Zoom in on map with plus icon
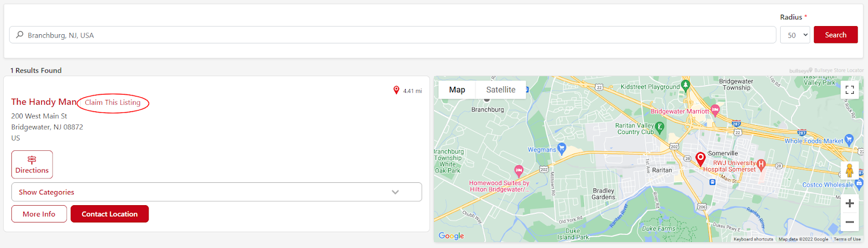 (850, 204)
